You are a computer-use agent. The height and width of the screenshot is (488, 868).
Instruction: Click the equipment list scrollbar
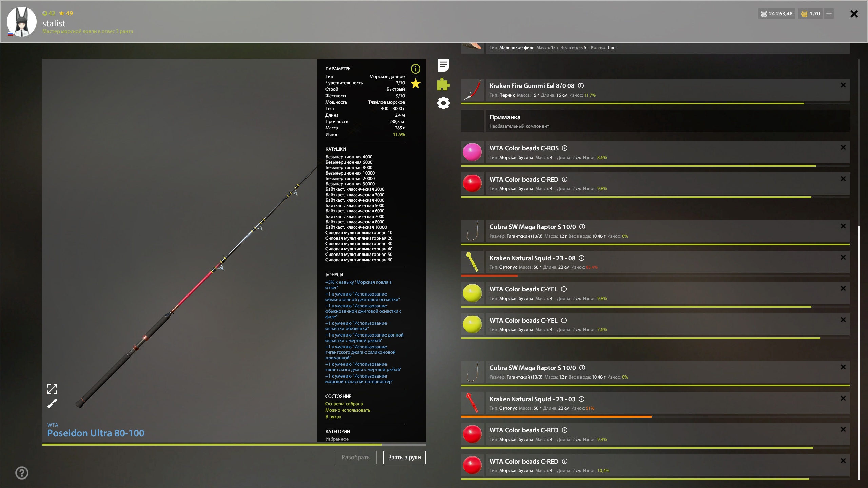(859, 352)
